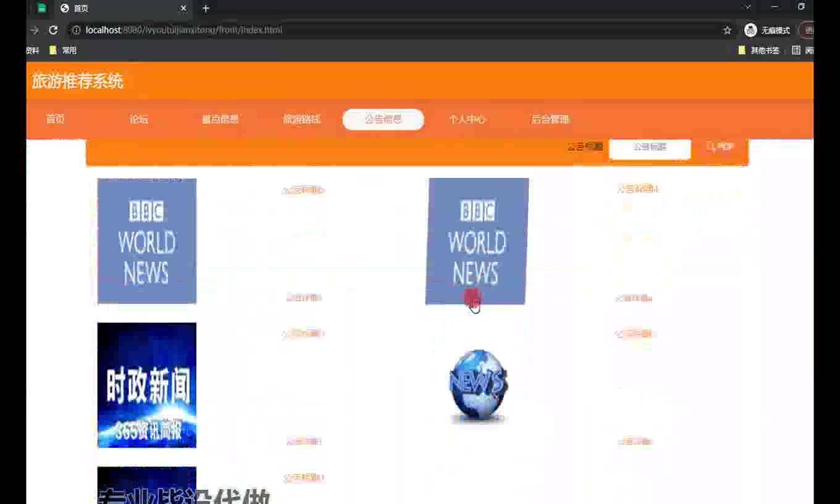
Task: Close the 首页 browser tab
Action: (x=183, y=9)
